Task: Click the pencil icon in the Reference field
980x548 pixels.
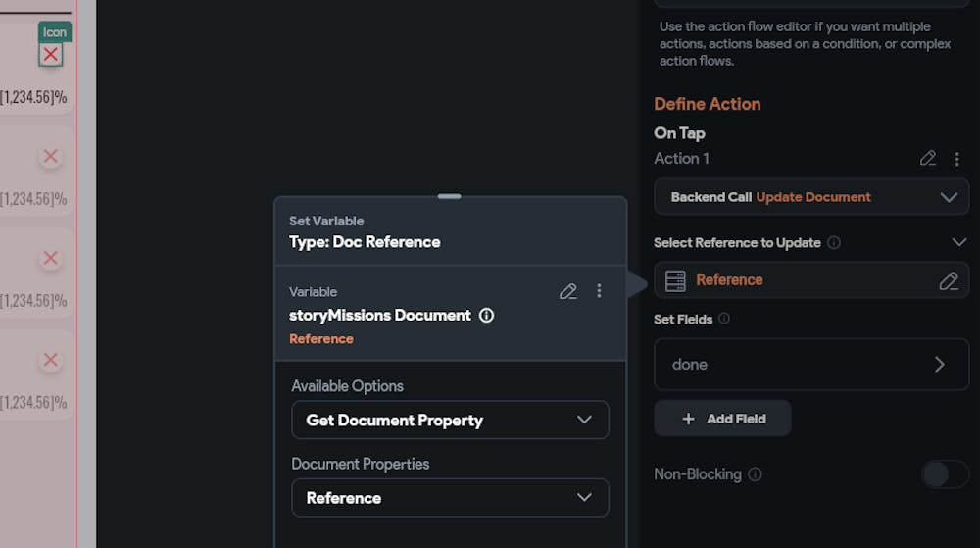Action: pos(948,280)
